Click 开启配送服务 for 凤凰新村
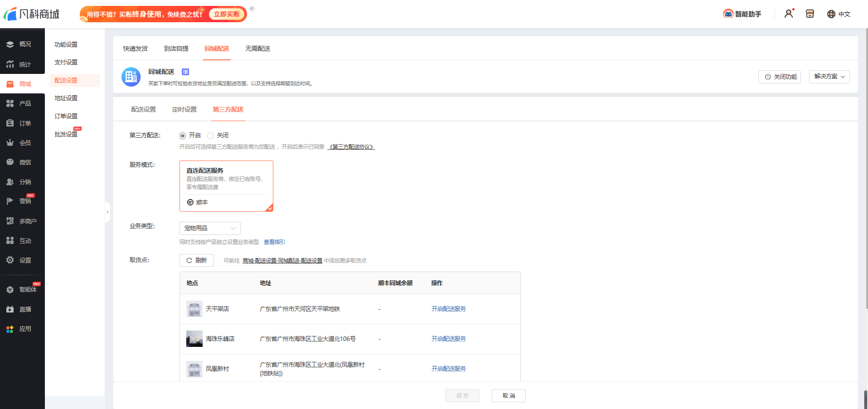The image size is (868, 409). pyautogui.click(x=449, y=369)
